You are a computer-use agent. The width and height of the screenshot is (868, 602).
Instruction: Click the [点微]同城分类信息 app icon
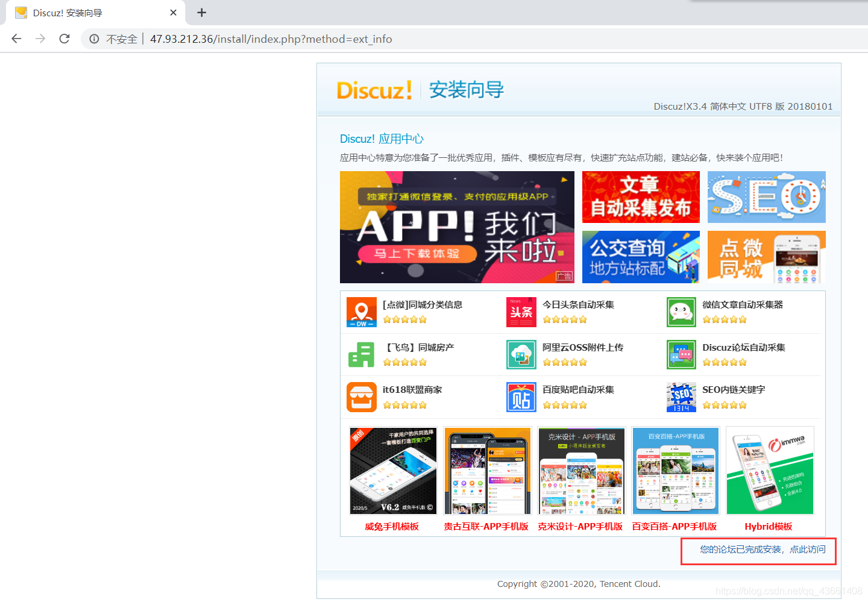[362, 312]
